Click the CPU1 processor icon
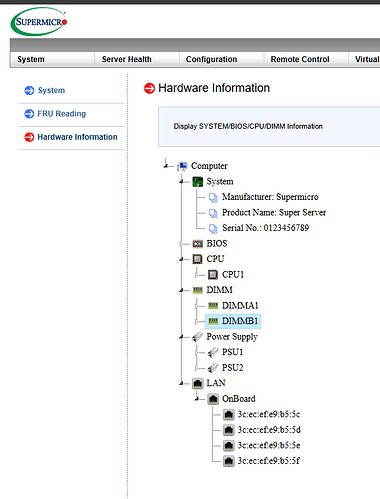The image size is (380, 499). [x=213, y=275]
